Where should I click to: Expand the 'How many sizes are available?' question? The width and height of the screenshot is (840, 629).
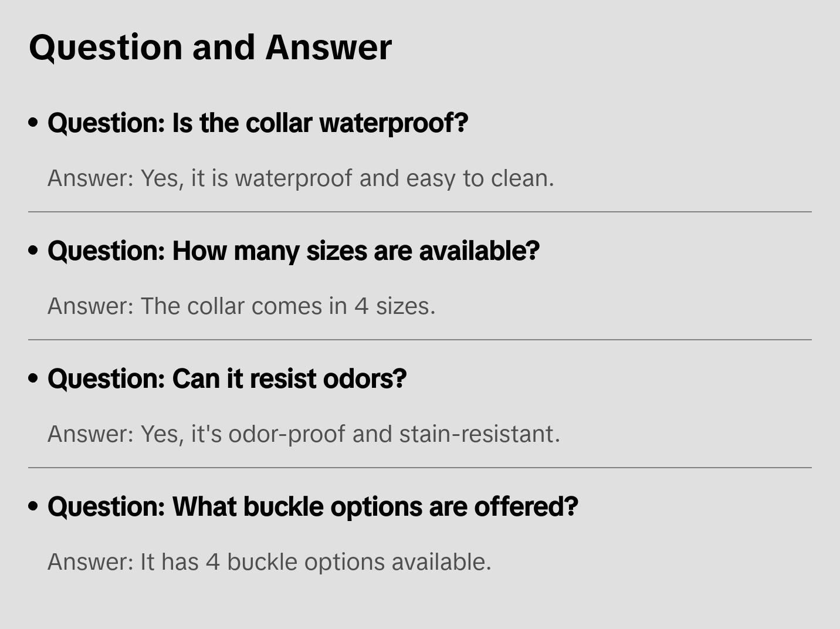293,251
